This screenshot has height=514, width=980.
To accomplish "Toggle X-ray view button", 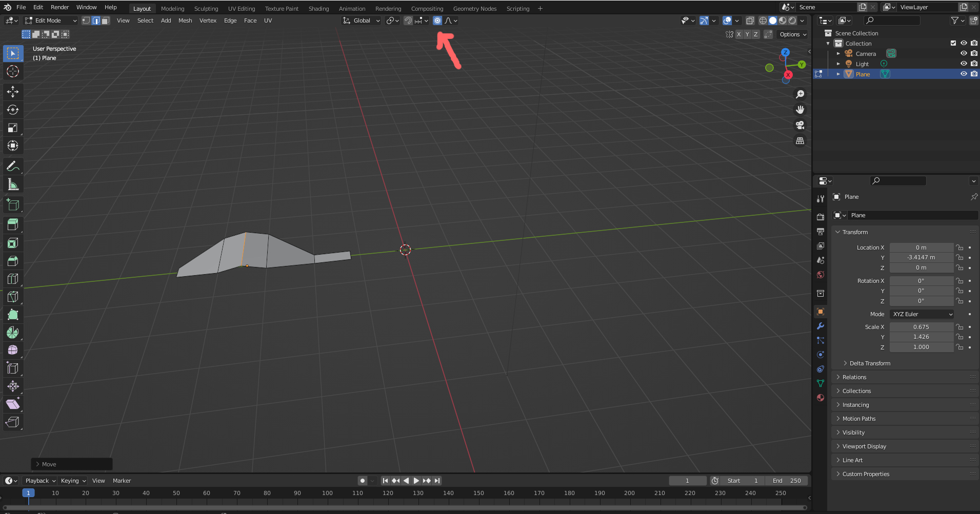I will [x=750, y=20].
